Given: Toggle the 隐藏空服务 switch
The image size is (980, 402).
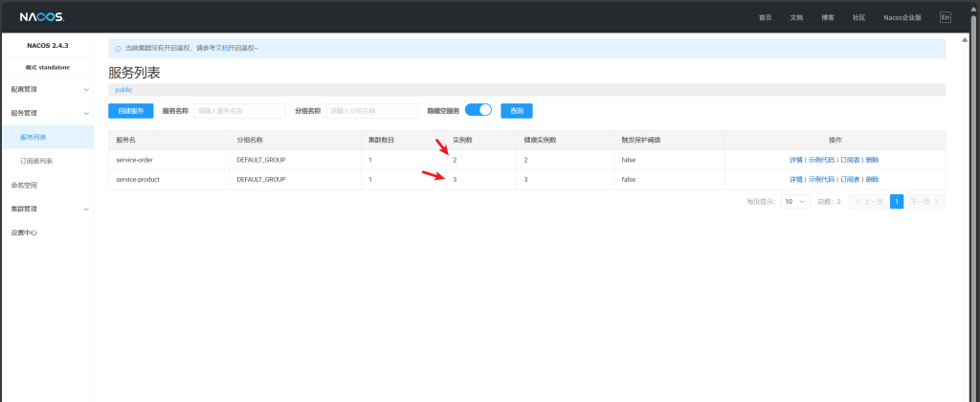Looking at the screenshot, I should coord(478,110).
